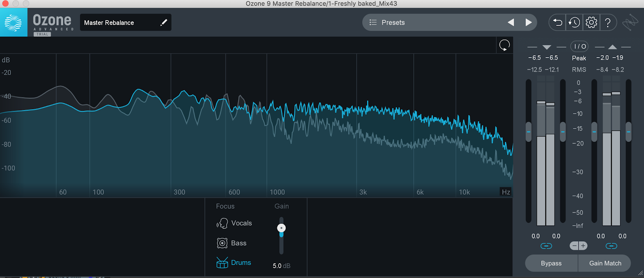The image size is (644, 278).
Task: Click the input peak value -6.5 left
Action: pyautogui.click(x=535, y=58)
